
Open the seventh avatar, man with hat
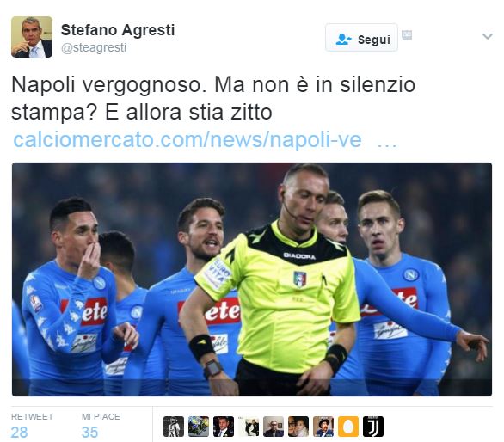[323, 427]
